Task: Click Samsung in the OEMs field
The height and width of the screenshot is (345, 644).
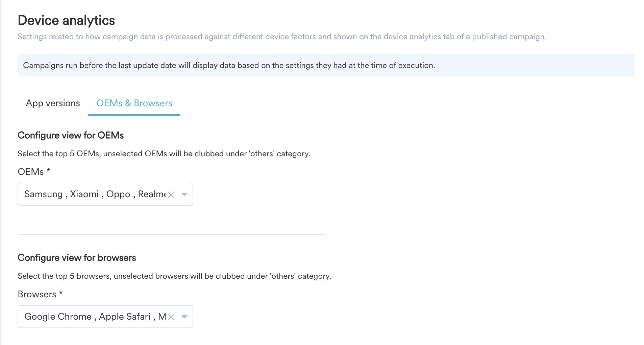Action: coord(44,194)
